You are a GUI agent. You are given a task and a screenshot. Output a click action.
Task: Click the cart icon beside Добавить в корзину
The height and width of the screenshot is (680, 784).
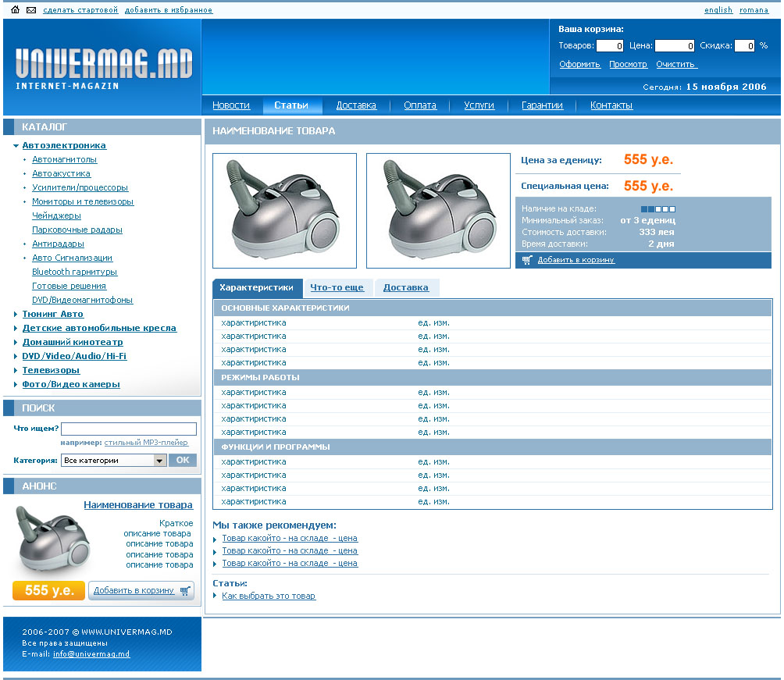coord(528,260)
